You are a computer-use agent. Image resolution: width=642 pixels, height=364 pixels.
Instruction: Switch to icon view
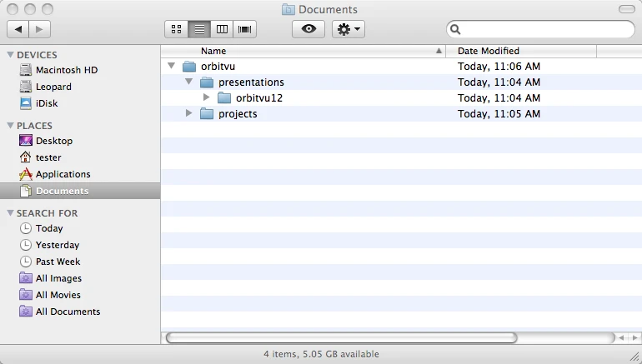pos(177,29)
